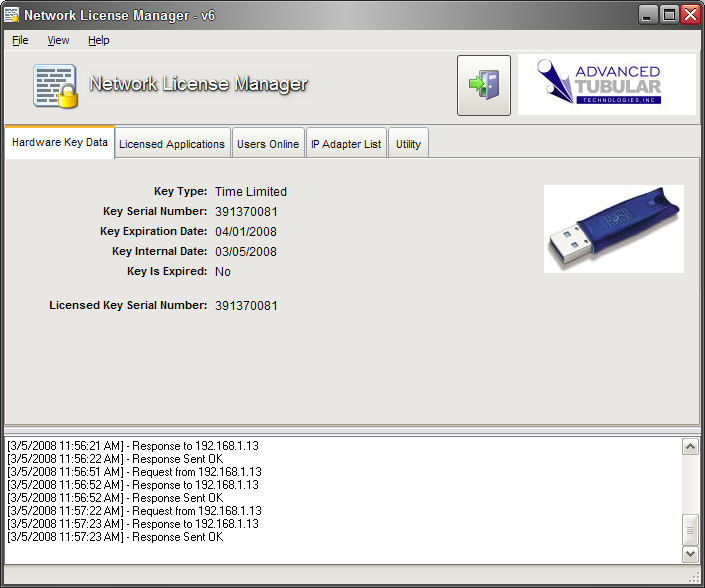The width and height of the screenshot is (705, 588).
Task: Open the View menu
Action: (58, 40)
